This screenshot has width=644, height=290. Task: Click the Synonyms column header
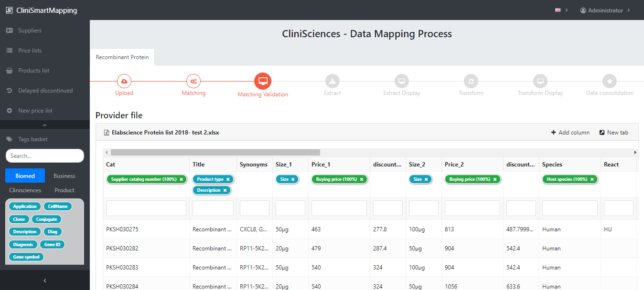(x=254, y=165)
